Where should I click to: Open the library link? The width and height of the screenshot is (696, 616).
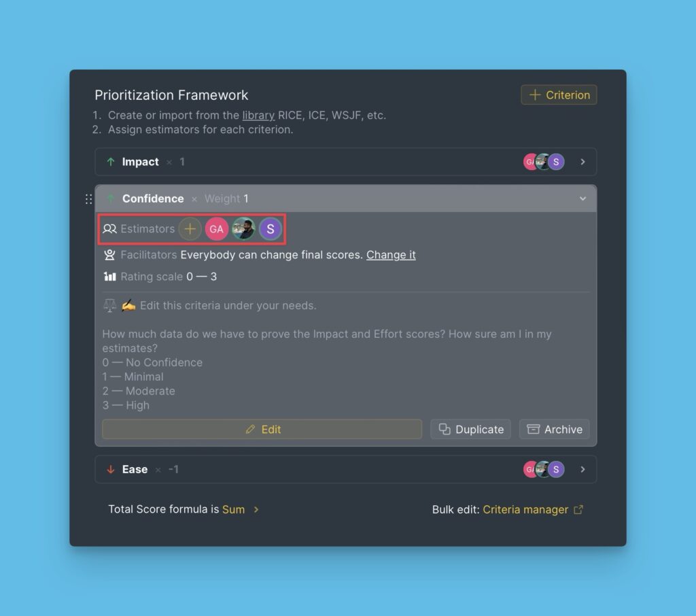[x=258, y=116]
